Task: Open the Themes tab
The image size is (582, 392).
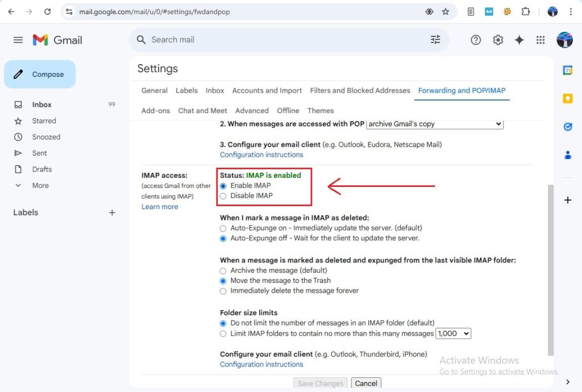Action: point(321,111)
